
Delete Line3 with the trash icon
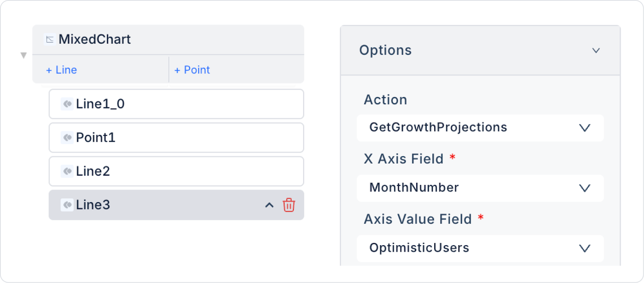point(289,205)
